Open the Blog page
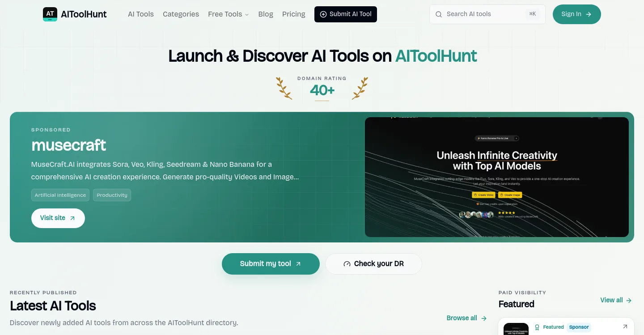This screenshot has height=335, width=644. coord(266,14)
